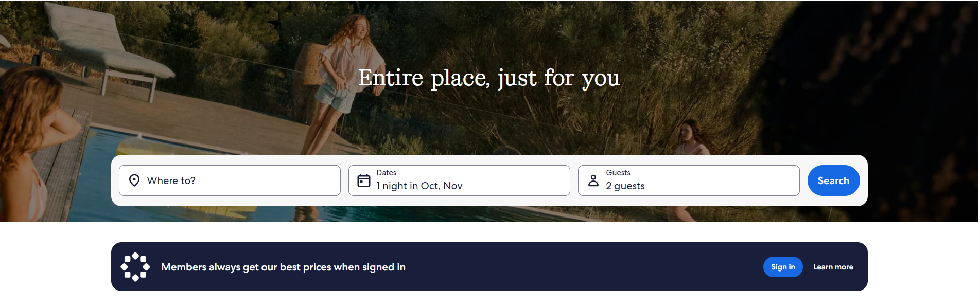Screen dimensions: 980x307
Task: Click the members diamond-ring logo icon
Action: pos(135,267)
